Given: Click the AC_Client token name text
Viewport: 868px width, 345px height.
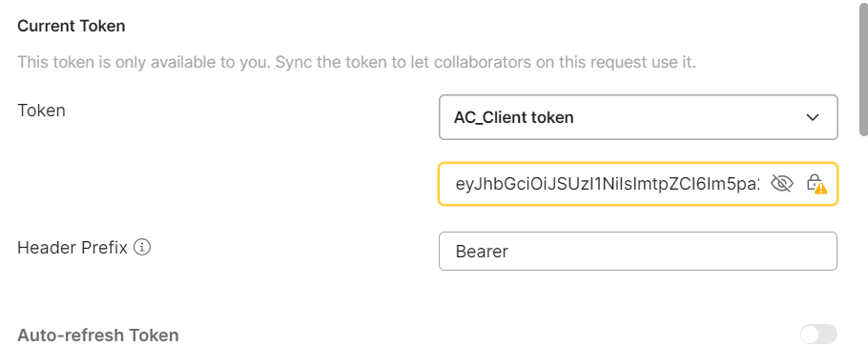Looking at the screenshot, I should [x=514, y=117].
